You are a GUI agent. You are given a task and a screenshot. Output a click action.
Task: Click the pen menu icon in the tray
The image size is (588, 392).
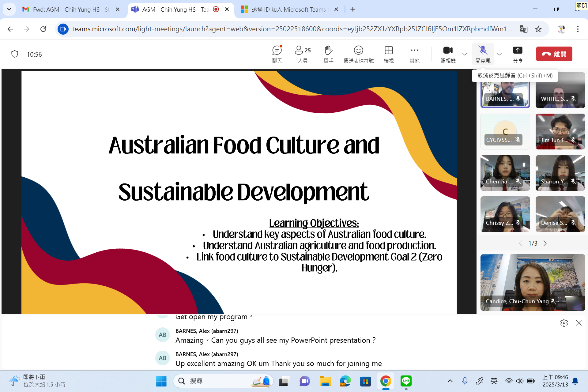479,381
